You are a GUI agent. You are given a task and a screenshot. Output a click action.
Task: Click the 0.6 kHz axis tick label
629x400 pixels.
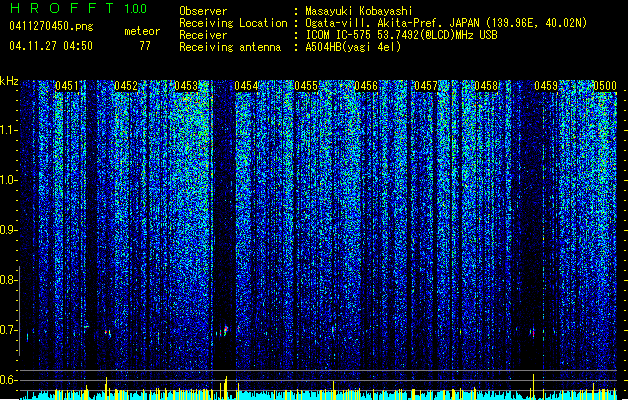(7, 380)
